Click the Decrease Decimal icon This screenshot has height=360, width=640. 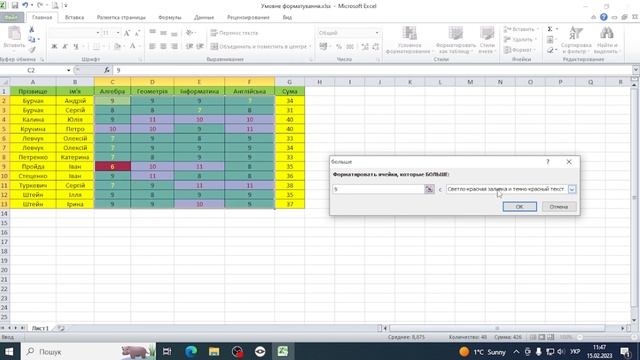coord(376,47)
